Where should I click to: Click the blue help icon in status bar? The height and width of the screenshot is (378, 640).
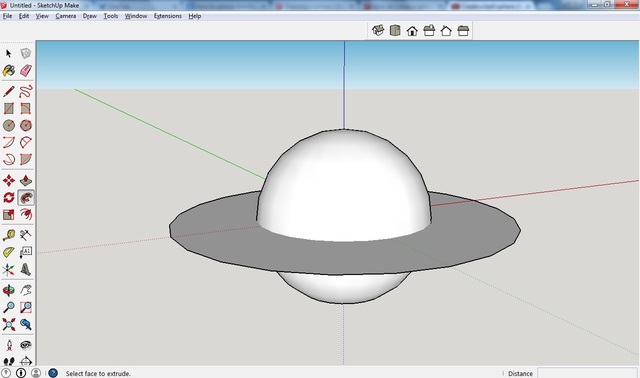53,373
